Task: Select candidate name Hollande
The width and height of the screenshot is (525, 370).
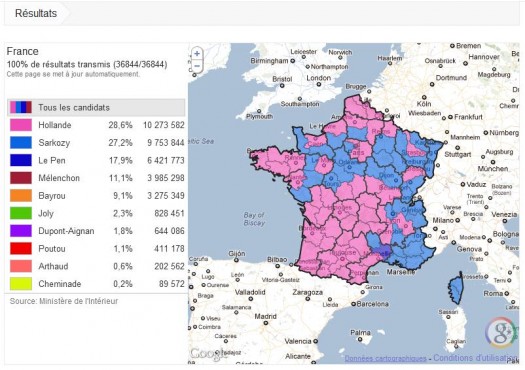Action: point(55,125)
